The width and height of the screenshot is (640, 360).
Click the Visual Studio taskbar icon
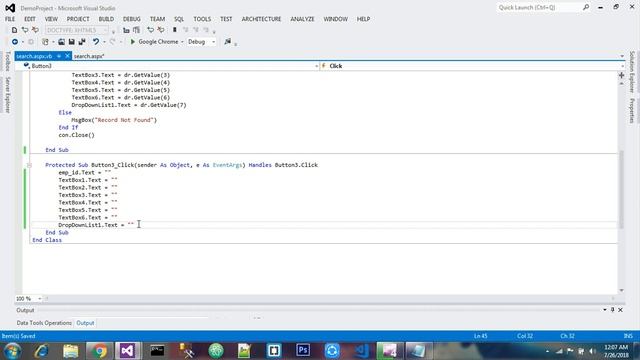click(x=127, y=351)
